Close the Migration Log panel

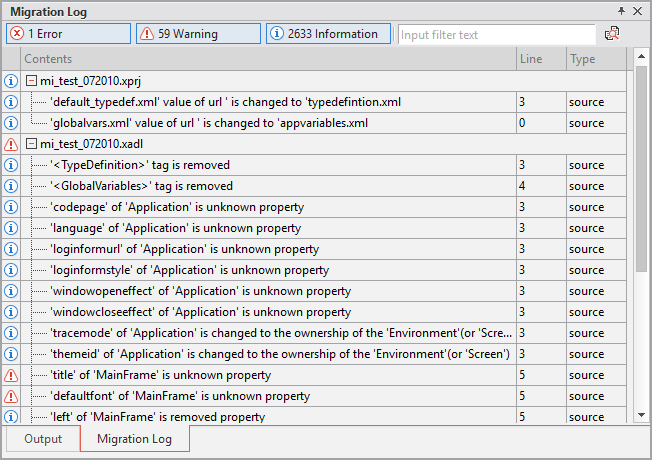pyautogui.click(x=637, y=11)
